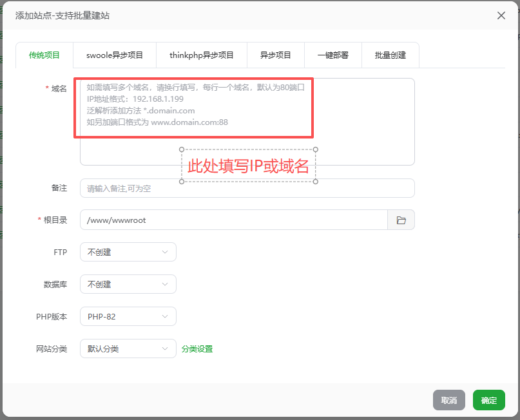Switch to the 一键部署 tab
This screenshot has height=420, width=520.
333,55
